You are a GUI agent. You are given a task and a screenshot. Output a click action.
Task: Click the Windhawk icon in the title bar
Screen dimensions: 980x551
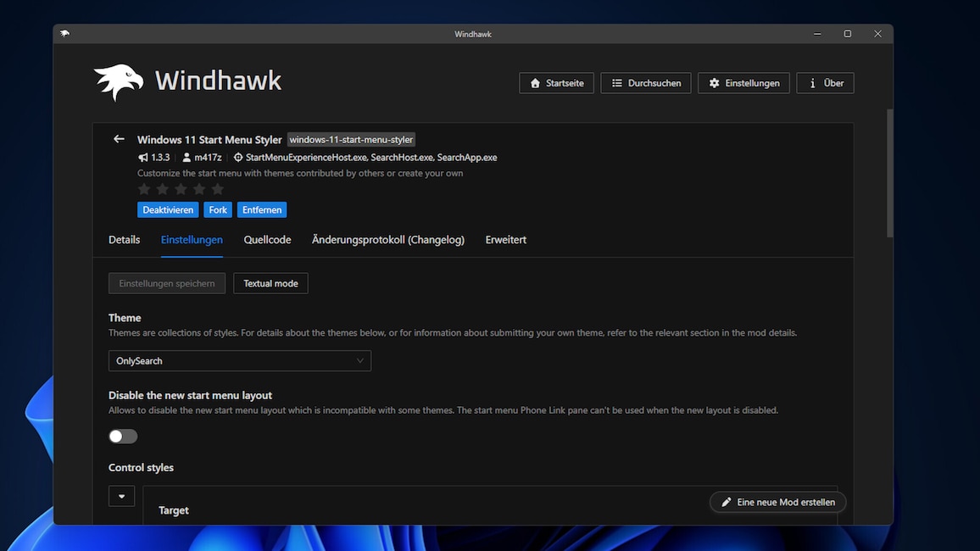pos(65,34)
